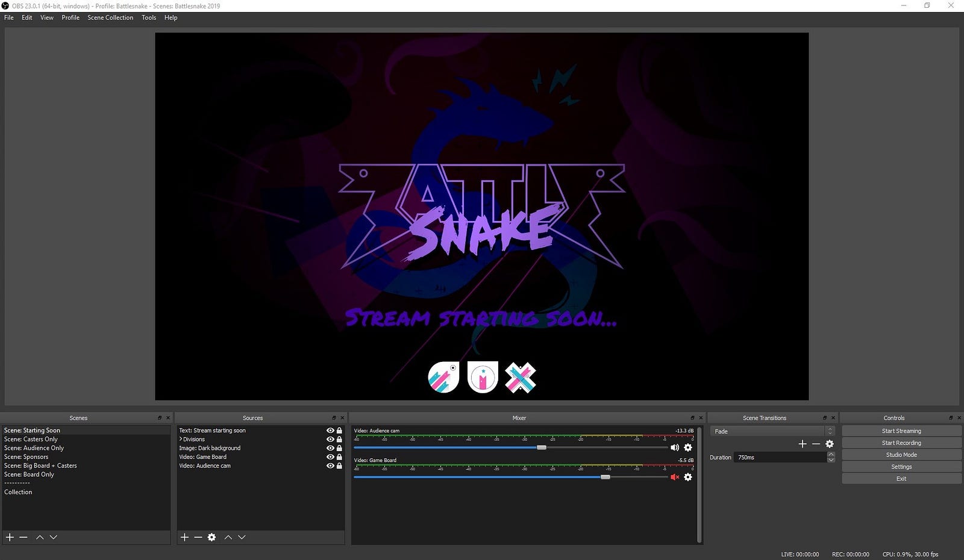Viewport: 964px width, 560px height.
Task: Hide the Image: Dark background source
Action: [330, 448]
